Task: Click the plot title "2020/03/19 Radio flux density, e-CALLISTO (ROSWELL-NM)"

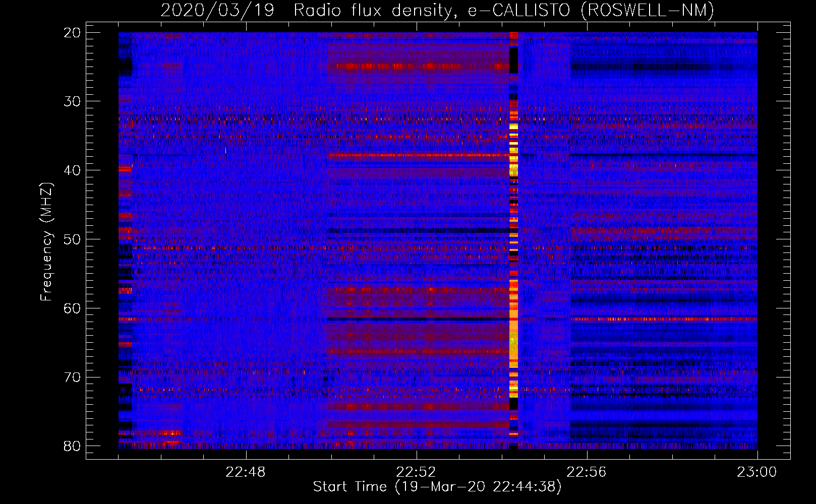Action: tap(437, 11)
